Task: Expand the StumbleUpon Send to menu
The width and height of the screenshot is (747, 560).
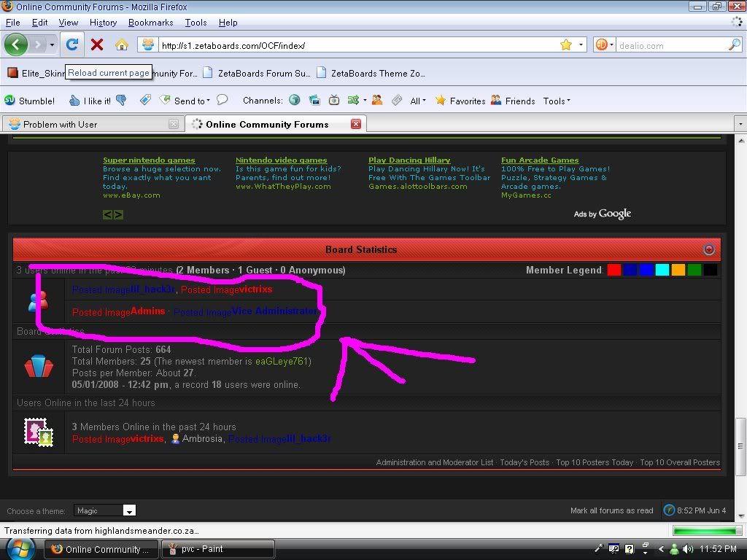Action: tap(185, 101)
